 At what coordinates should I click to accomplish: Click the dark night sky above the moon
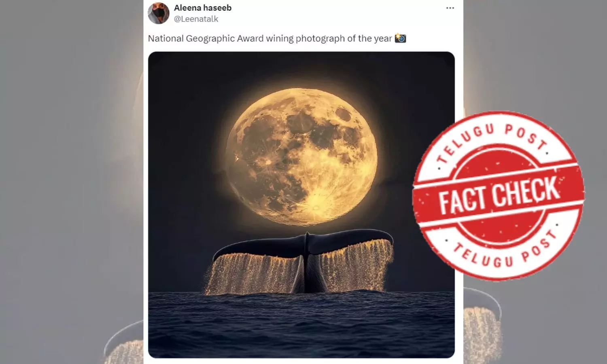[x=301, y=69]
